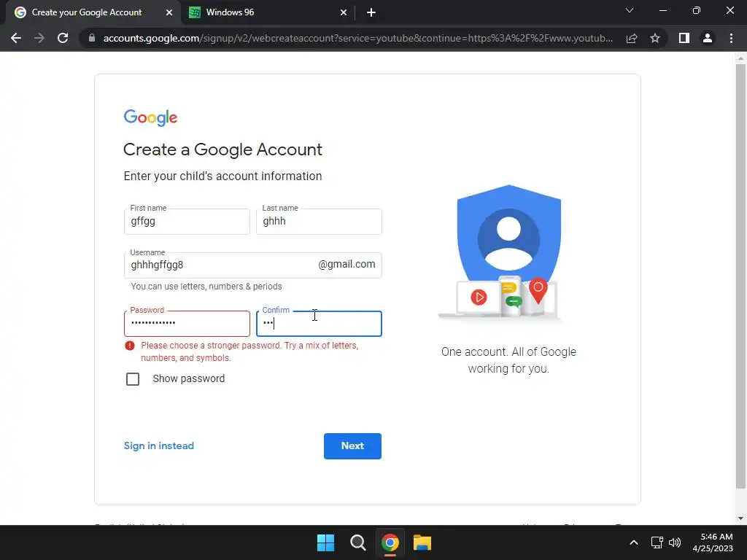Focus the Password field
747x560 pixels.
pos(187,323)
